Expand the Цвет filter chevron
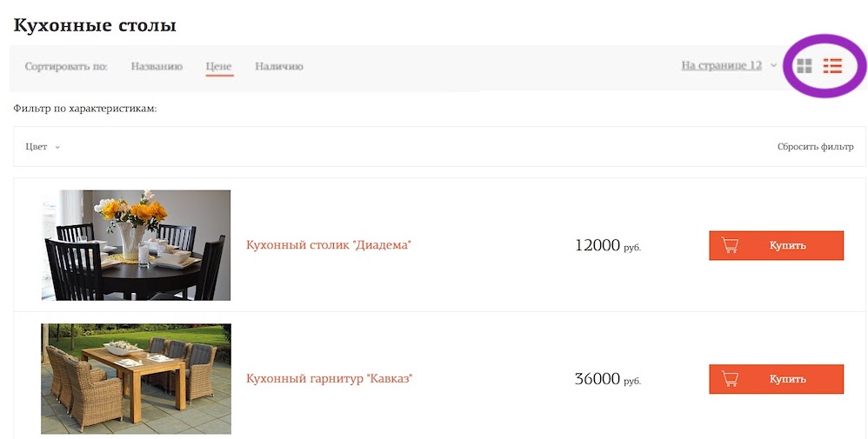The height and width of the screenshot is (439, 868). 57,147
